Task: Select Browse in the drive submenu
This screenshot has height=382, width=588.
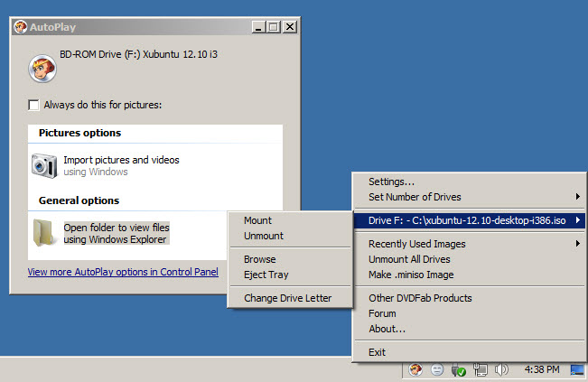Action: (x=290, y=259)
